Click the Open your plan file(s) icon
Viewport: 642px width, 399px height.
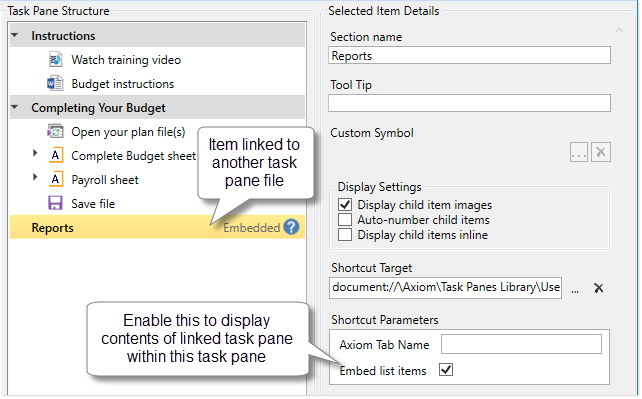55,132
